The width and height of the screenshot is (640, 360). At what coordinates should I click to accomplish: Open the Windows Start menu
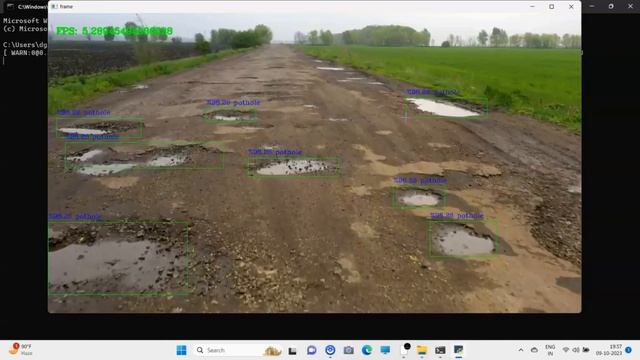click(x=182, y=350)
